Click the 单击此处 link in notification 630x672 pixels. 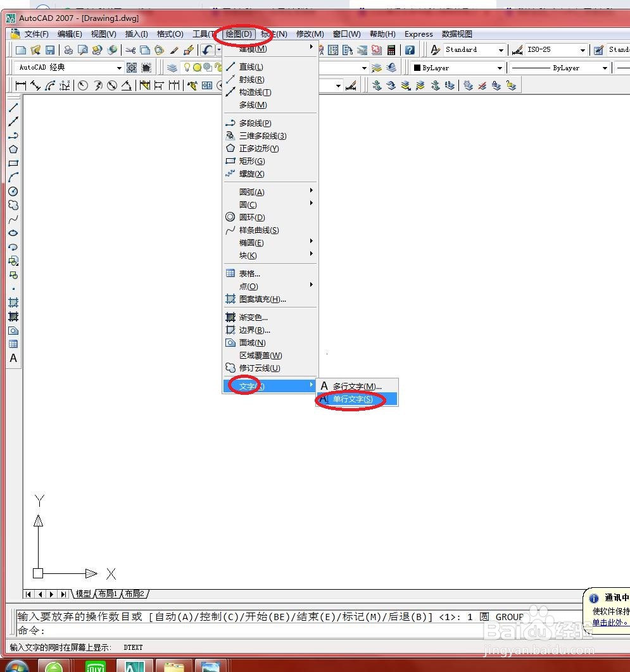(610, 622)
